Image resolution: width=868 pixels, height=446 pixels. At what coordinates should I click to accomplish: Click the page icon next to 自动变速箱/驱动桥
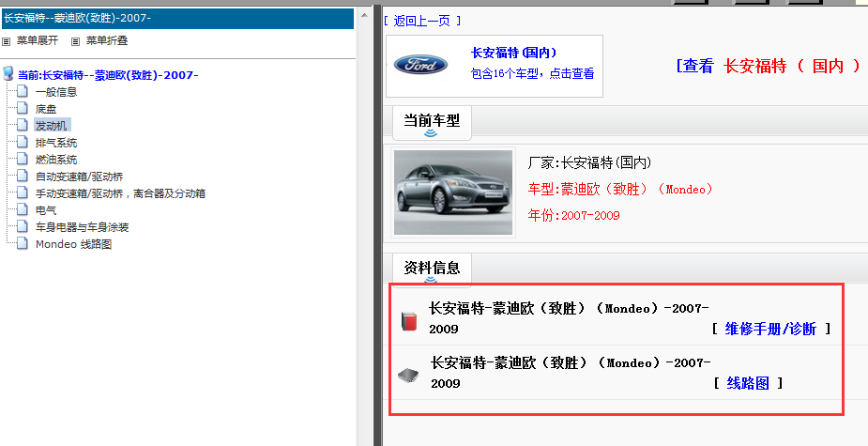click(x=23, y=176)
